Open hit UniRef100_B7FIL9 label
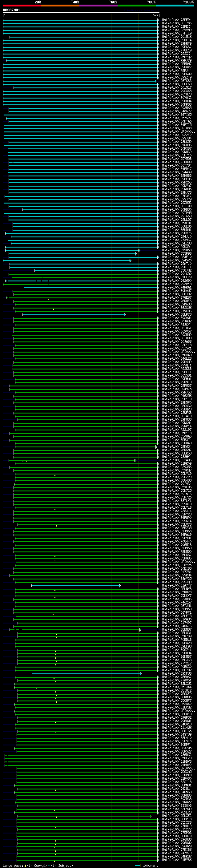Viewport: 197px width, 868px height. (x=177, y=33)
